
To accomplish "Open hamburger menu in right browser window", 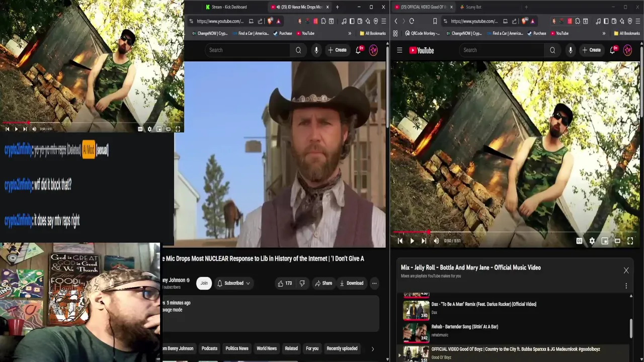I will point(637,21).
